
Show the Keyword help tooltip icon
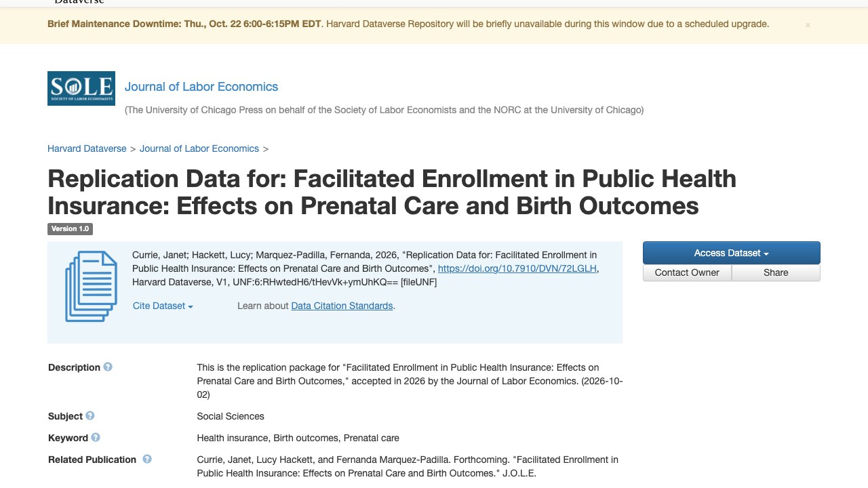point(96,437)
